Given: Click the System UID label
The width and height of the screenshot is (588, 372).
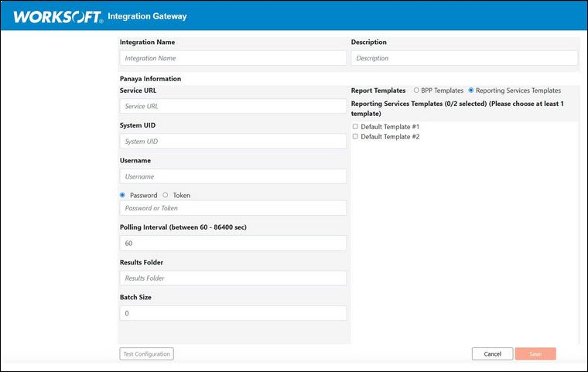Looking at the screenshot, I should click(137, 125).
